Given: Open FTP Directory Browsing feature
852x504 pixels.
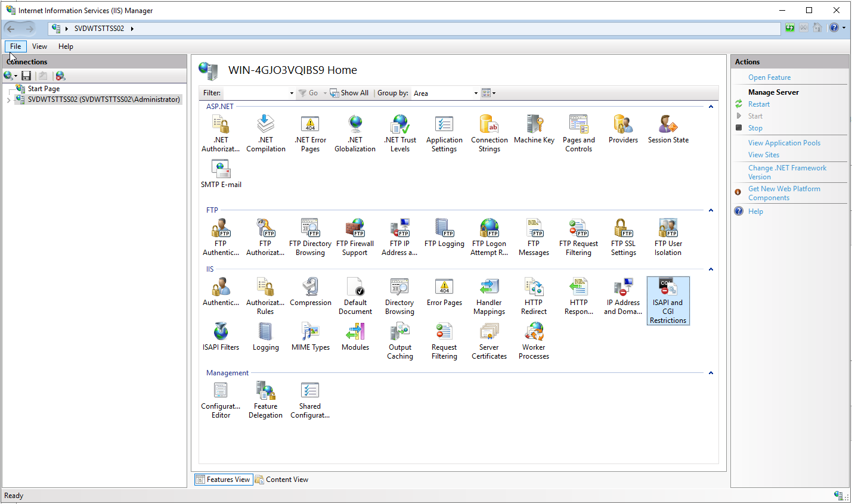Looking at the screenshot, I should (x=310, y=237).
